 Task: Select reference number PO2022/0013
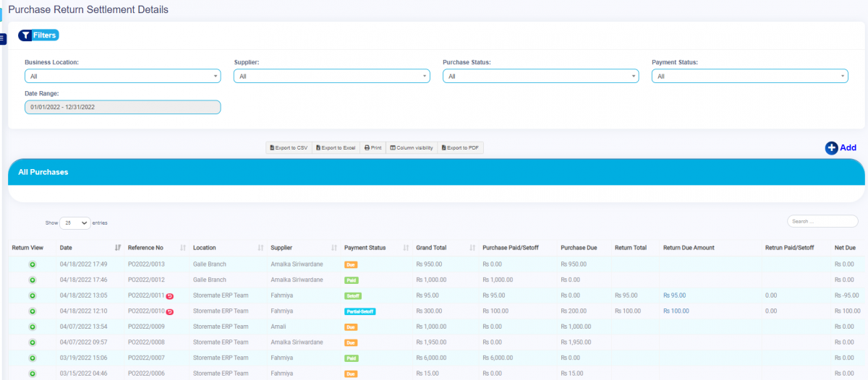click(x=146, y=264)
